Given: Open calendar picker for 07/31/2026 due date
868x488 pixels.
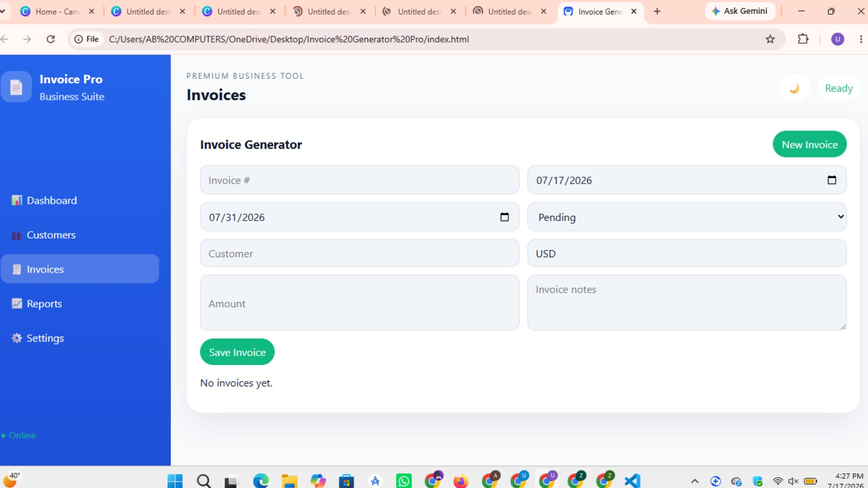Looking at the screenshot, I should click(x=505, y=217).
